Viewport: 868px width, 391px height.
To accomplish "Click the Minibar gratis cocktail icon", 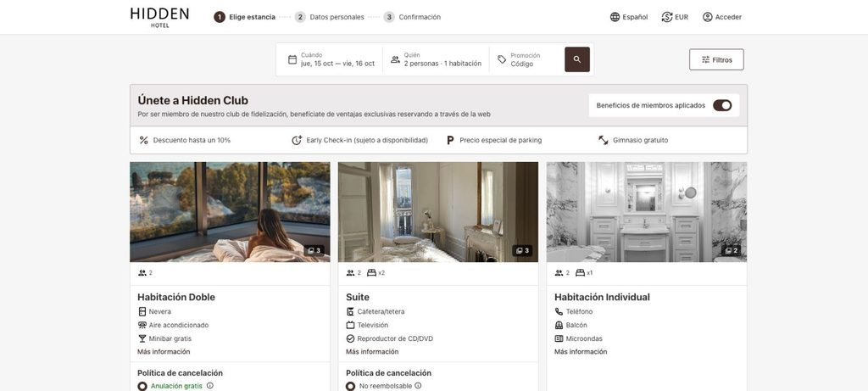I will pos(142,338).
